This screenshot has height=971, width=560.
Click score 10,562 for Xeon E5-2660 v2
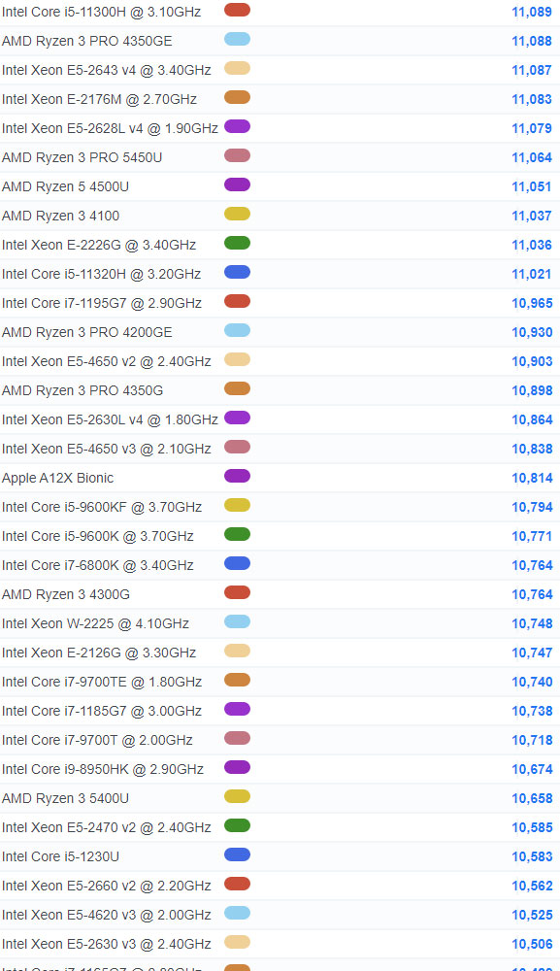point(532,885)
